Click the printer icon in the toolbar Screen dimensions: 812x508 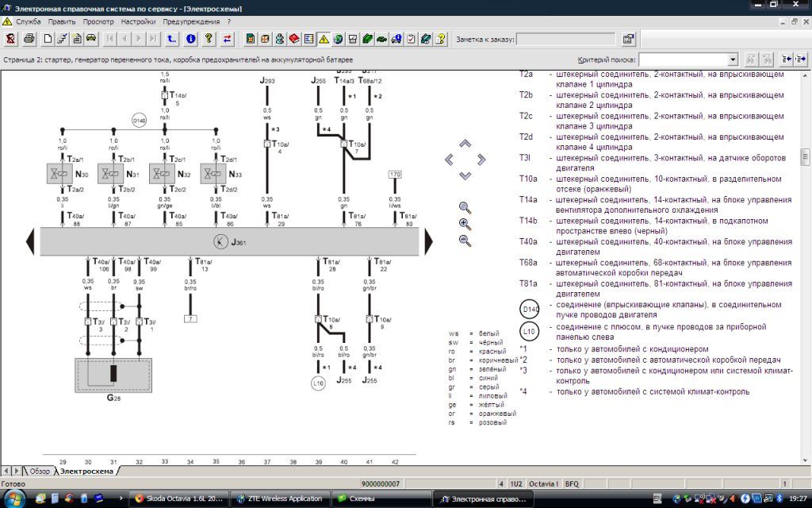tap(29, 39)
